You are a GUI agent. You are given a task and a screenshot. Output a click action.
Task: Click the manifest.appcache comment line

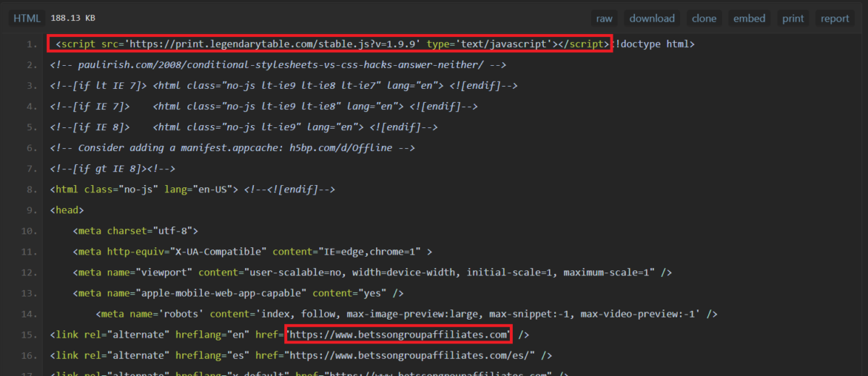pyautogui.click(x=233, y=148)
